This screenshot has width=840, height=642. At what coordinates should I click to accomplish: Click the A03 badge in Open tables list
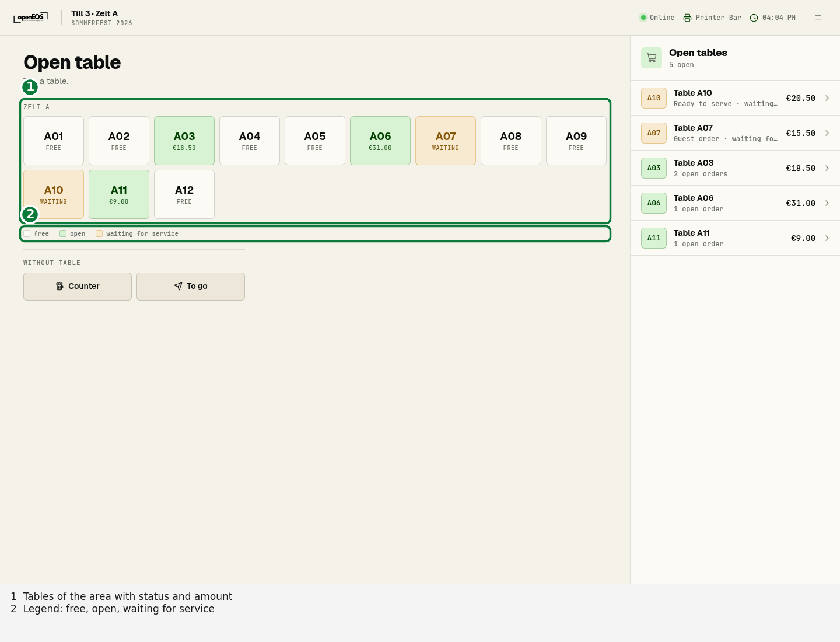click(x=654, y=168)
